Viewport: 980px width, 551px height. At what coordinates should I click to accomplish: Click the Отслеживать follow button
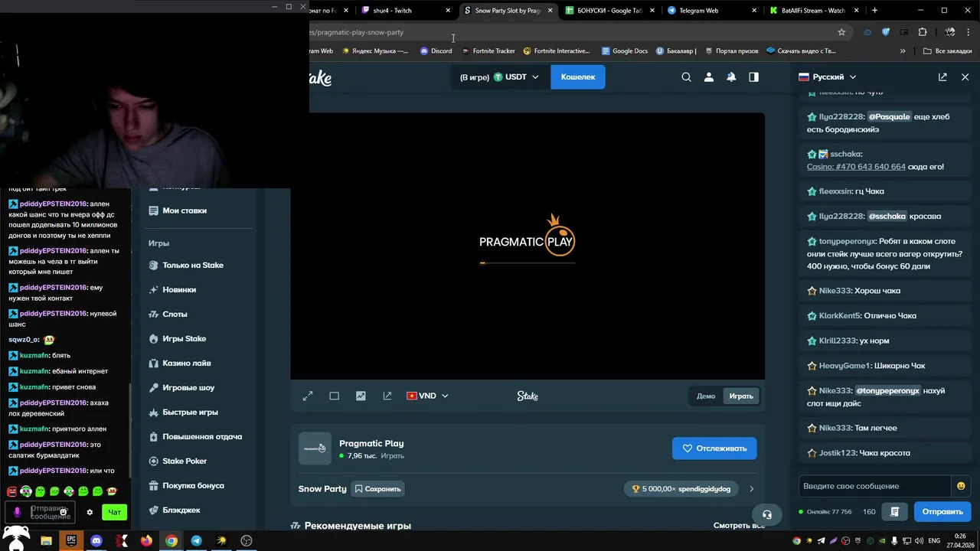coord(714,448)
